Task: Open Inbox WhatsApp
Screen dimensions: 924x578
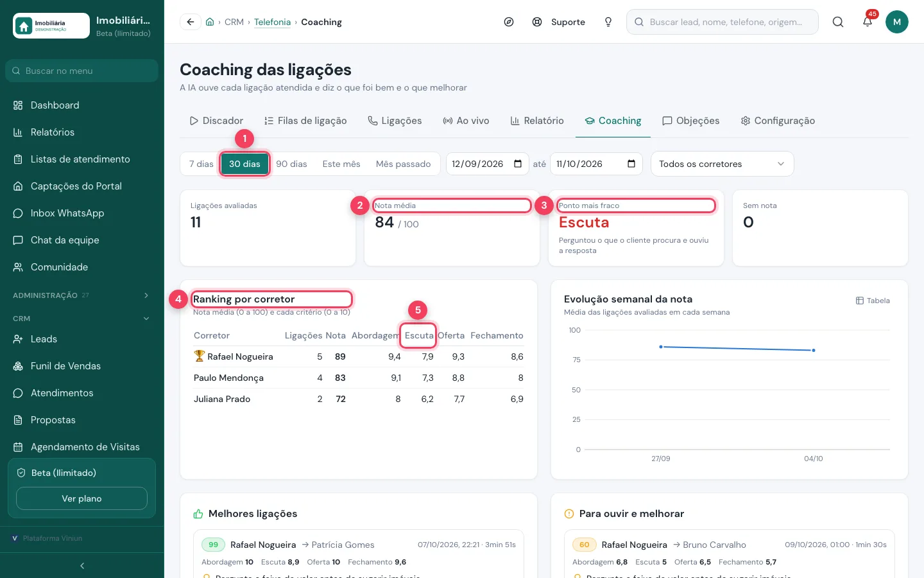Action: tap(82, 213)
